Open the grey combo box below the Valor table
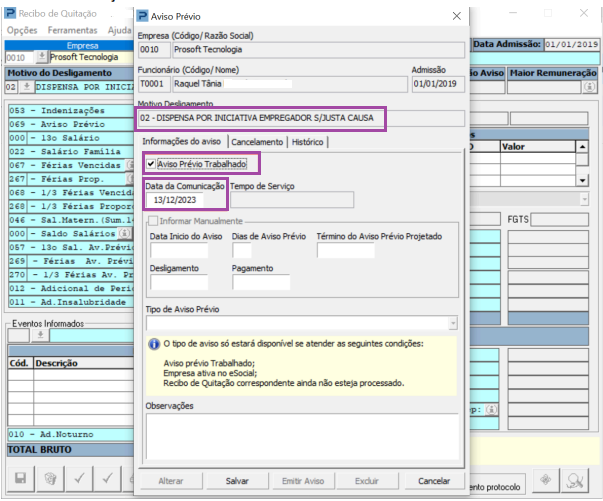This screenshot has width=603, height=501. click(x=584, y=199)
